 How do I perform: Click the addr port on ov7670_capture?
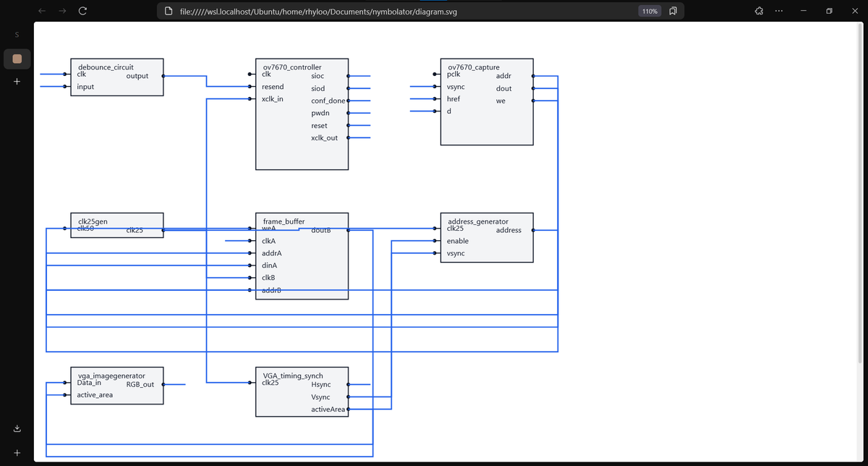point(503,76)
